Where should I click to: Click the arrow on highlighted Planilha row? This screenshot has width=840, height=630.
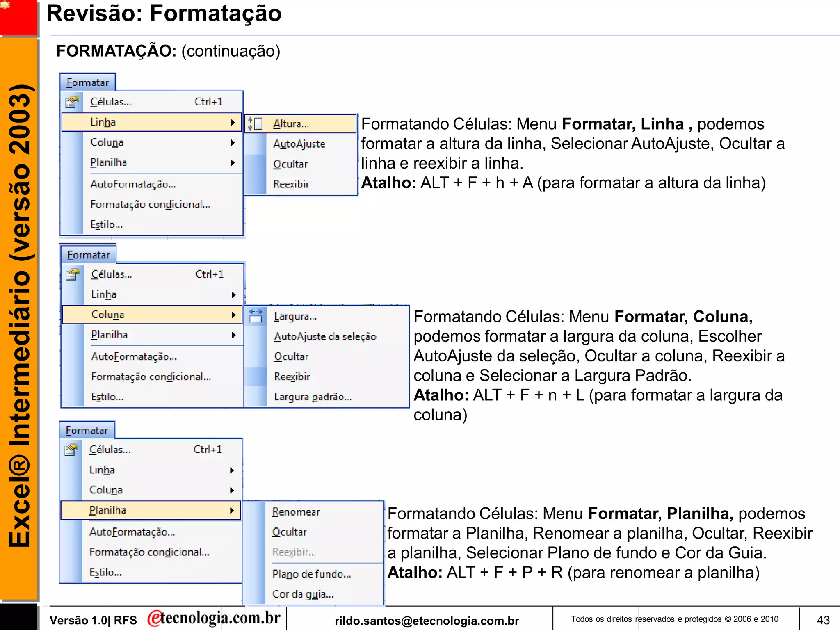tap(232, 510)
